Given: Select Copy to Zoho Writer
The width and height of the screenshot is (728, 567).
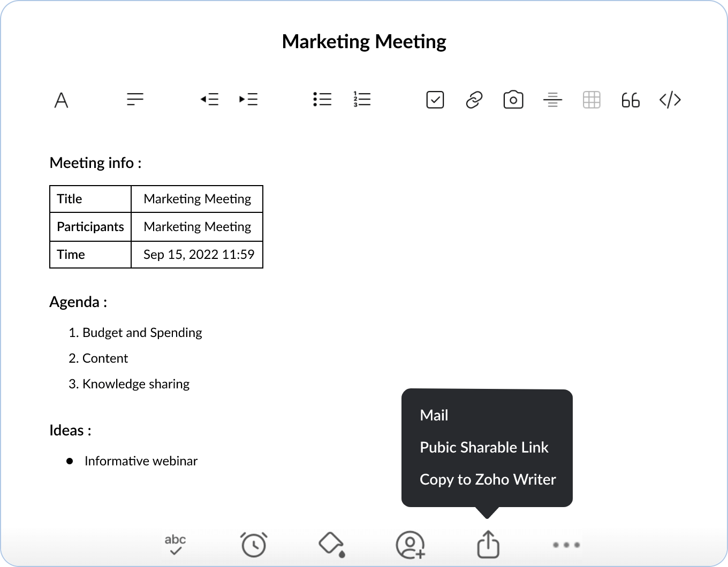Looking at the screenshot, I should tap(488, 479).
